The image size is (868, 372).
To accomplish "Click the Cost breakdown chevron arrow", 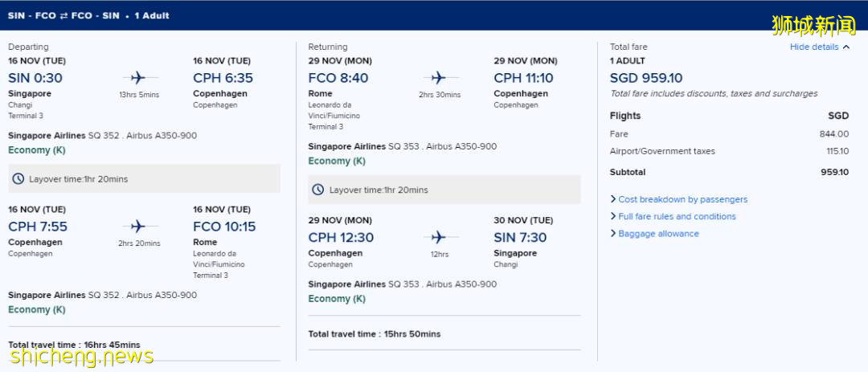I will 613,199.
